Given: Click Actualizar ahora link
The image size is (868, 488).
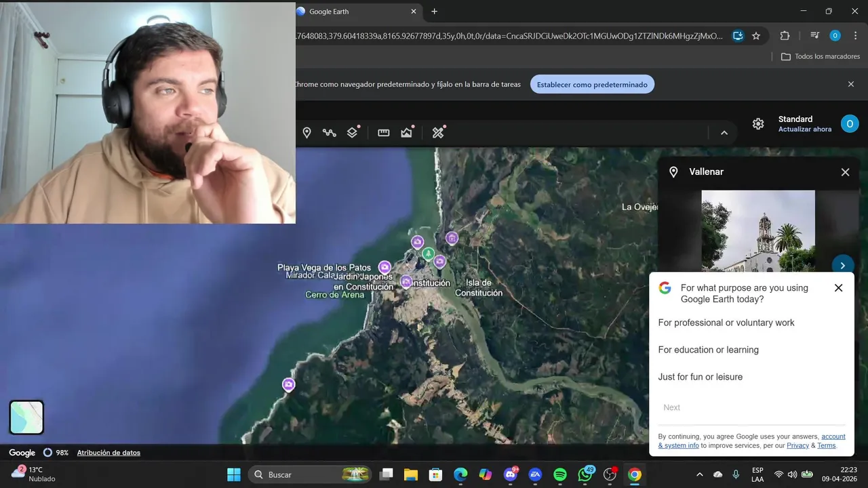Looking at the screenshot, I should click(805, 129).
